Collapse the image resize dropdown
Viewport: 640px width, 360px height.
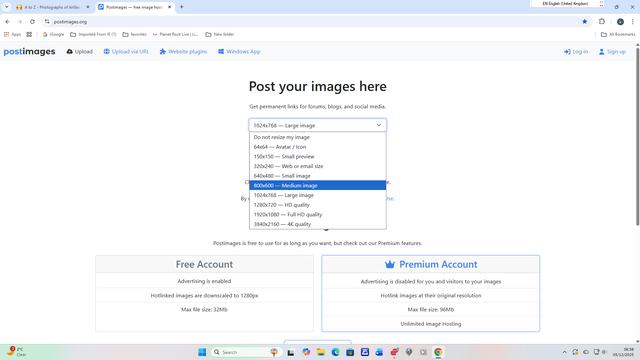(x=318, y=125)
